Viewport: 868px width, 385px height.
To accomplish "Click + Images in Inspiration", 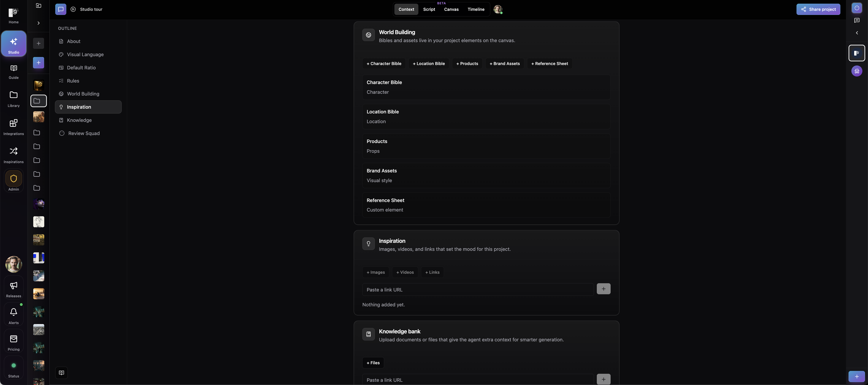I will click(x=376, y=272).
